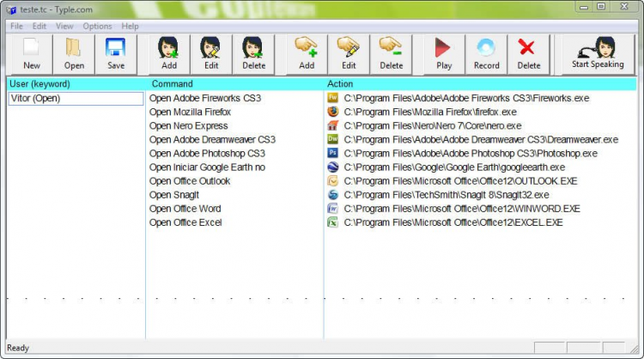The height and width of the screenshot is (359, 644).
Task: Maximize the Typle window
Action: 601,6
